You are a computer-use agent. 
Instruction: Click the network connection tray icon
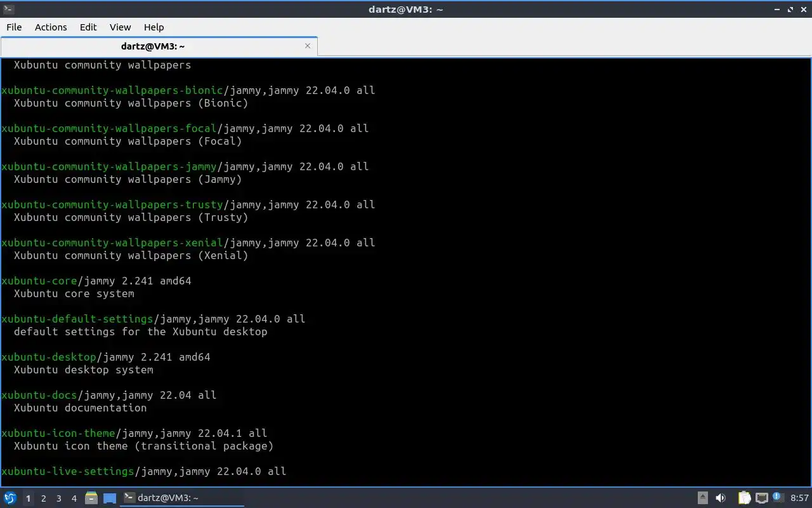[761, 498]
